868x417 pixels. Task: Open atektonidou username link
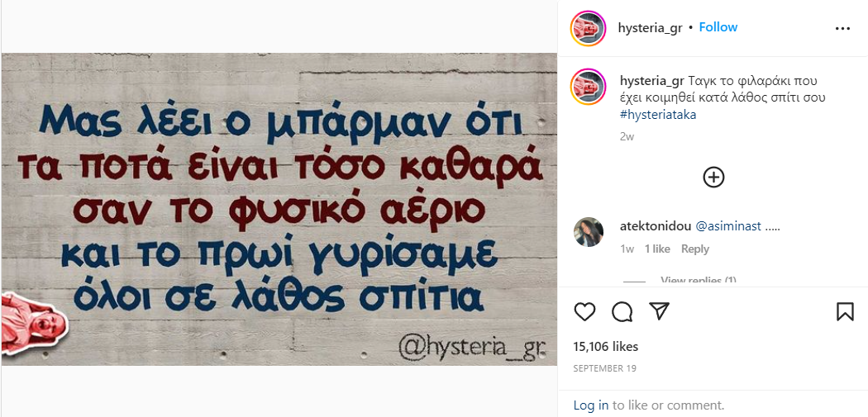tap(656, 225)
